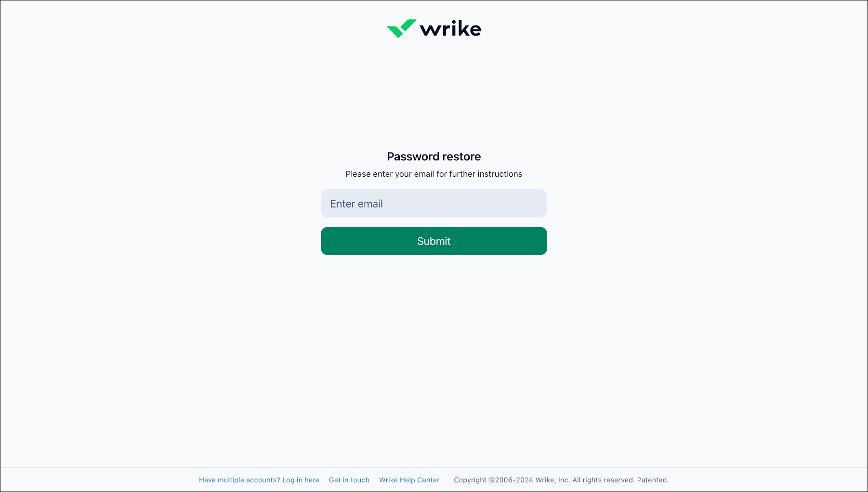Select the email address text box
Screen dimensions: 868x492
pyautogui.click(x=434, y=203)
